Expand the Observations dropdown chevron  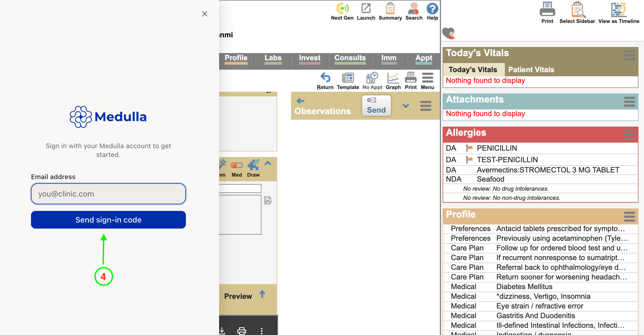406,106
